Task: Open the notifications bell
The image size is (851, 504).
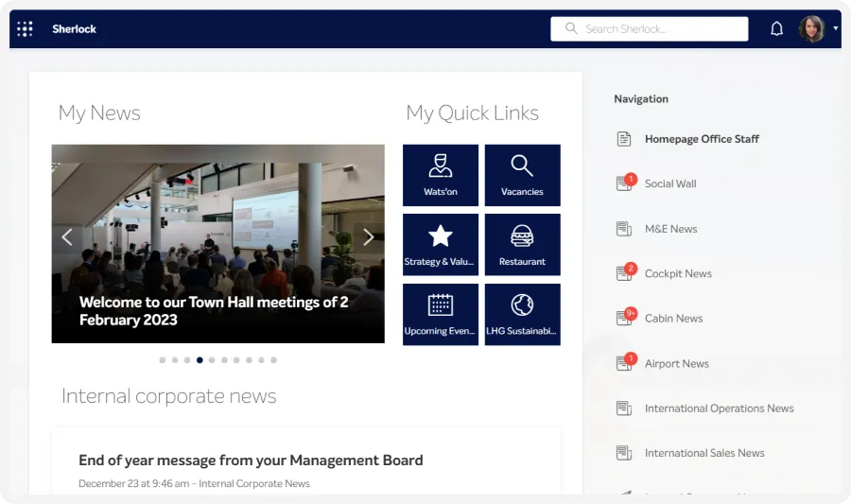Action: click(x=776, y=28)
